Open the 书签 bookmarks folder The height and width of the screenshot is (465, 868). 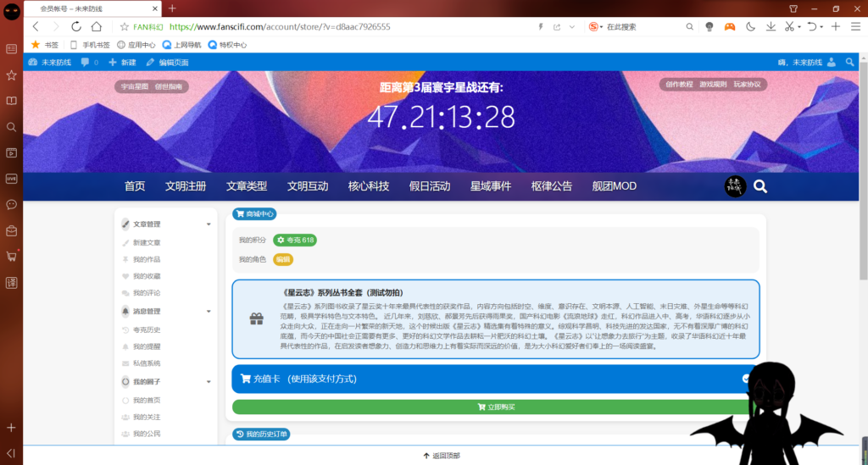tap(45, 45)
